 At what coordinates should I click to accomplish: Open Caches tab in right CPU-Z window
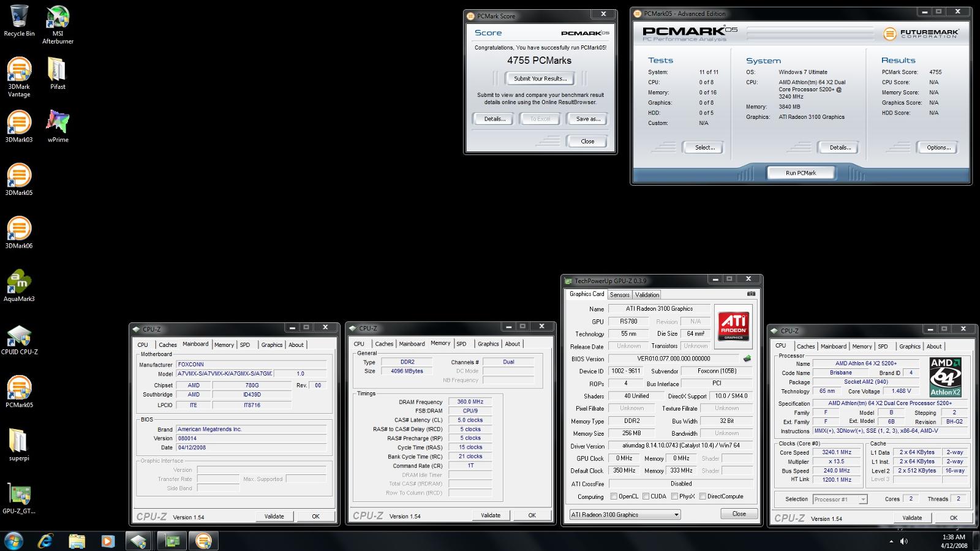point(805,346)
